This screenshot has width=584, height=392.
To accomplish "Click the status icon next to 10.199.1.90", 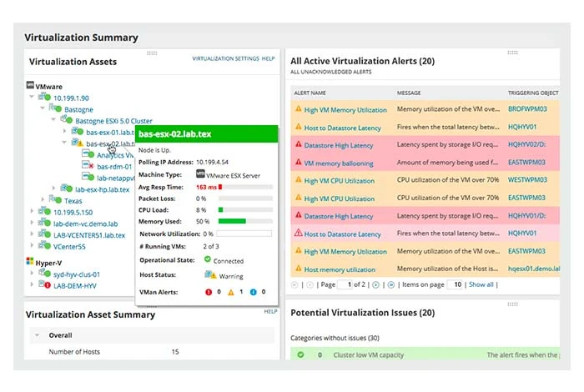I will 44,97.
